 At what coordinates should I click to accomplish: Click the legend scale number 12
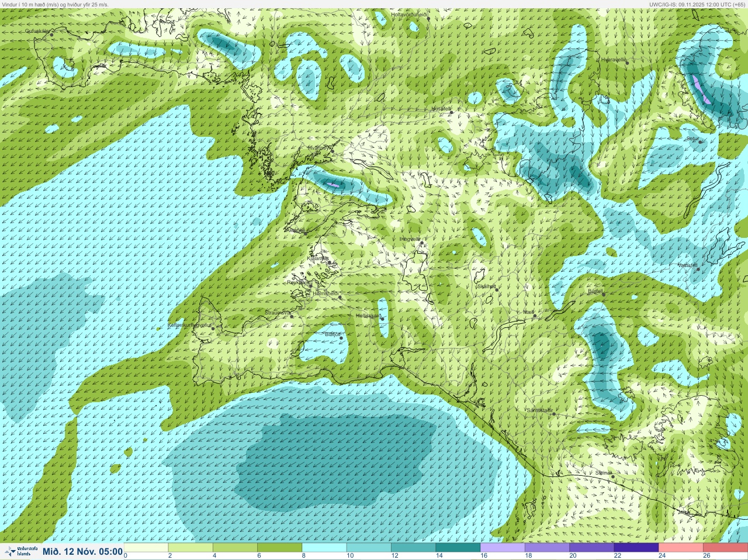coord(394,556)
